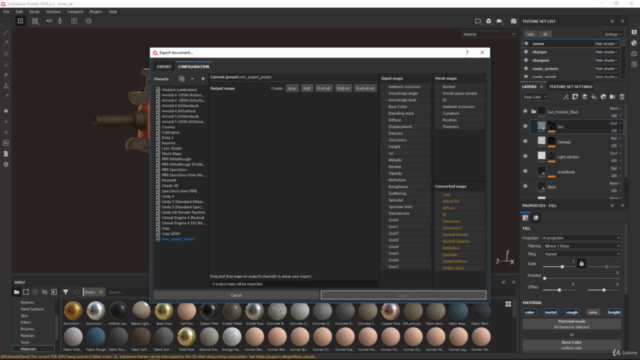Open the Fill material sphere icon in Properties
The width and height of the screenshot is (640, 360).
pos(536,218)
